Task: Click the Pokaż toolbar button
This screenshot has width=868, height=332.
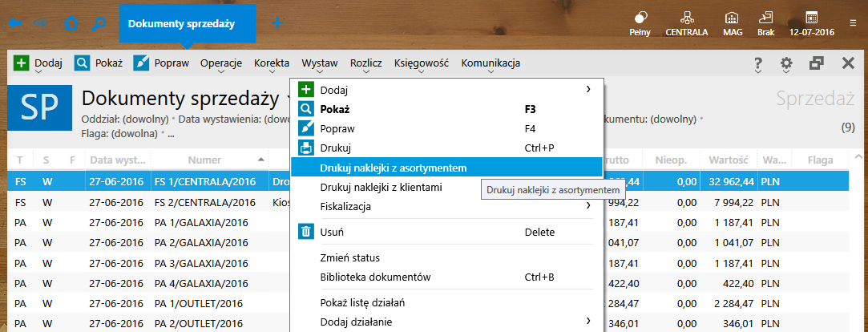Action: [x=99, y=63]
